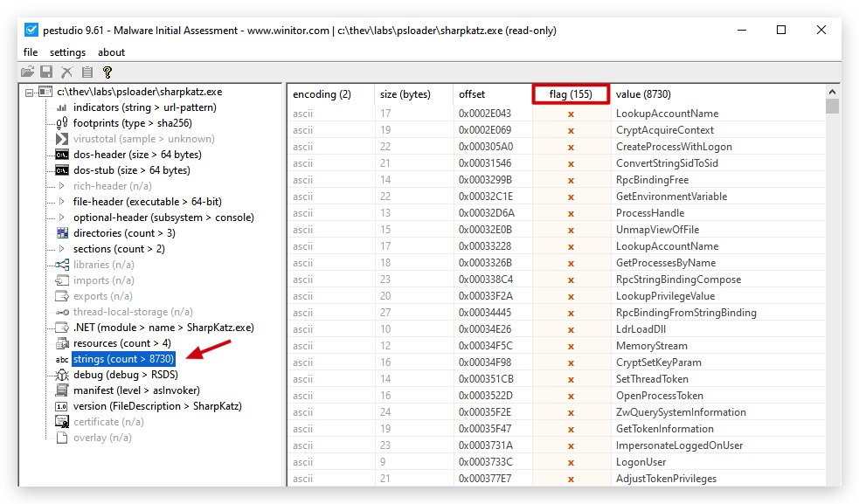Click the open file toolbar icon
The image size is (859, 504).
[x=27, y=72]
